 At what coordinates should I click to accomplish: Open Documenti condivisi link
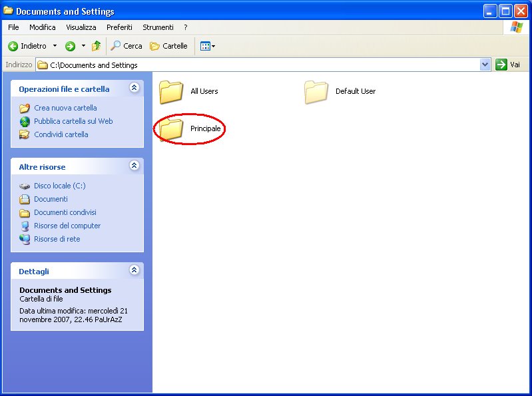tap(65, 212)
